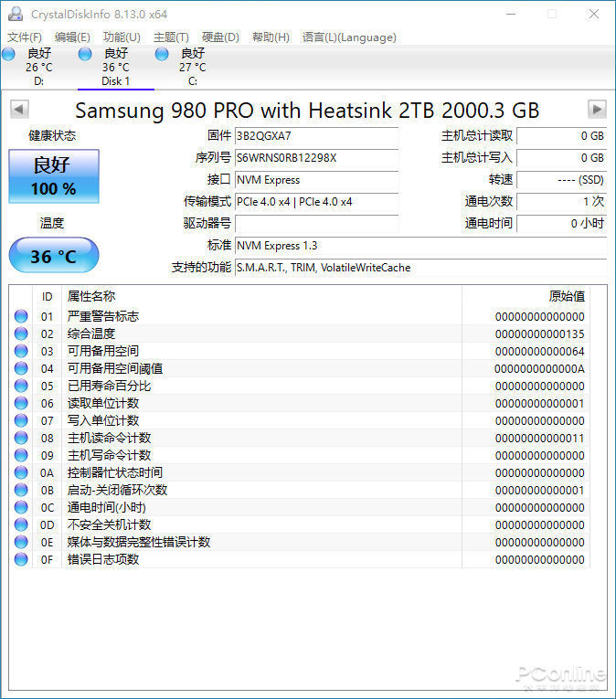Open the 主题(T) menu
This screenshot has height=699, width=616.
171,37
